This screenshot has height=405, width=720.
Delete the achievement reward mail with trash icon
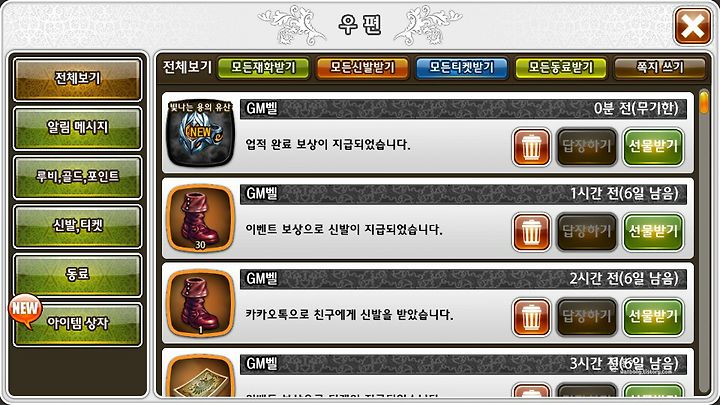coord(531,147)
